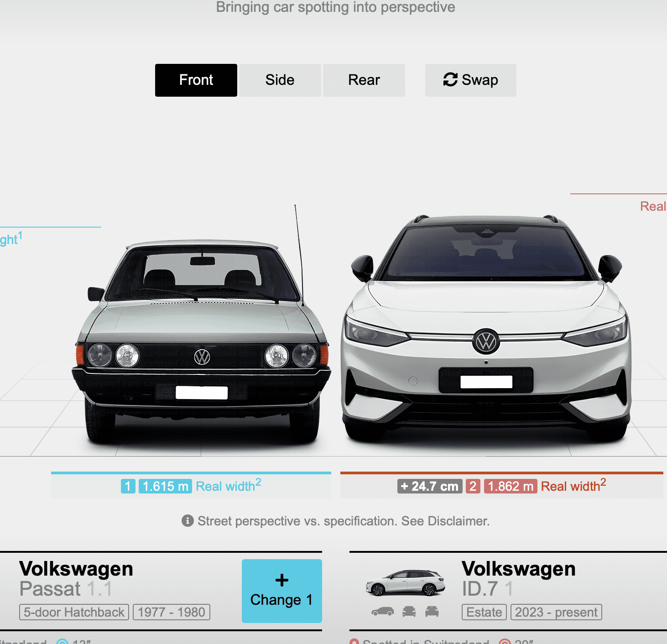Switch to the Rear view tab
667x644 pixels.
(x=364, y=80)
